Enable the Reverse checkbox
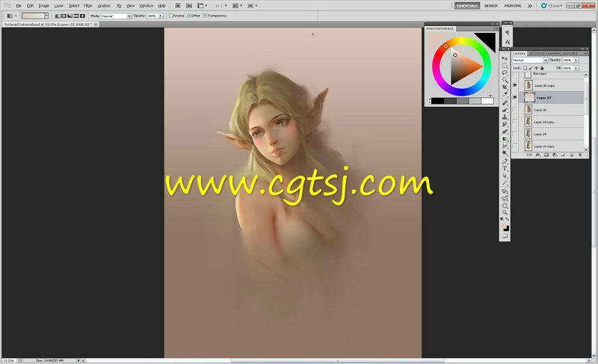 click(171, 16)
